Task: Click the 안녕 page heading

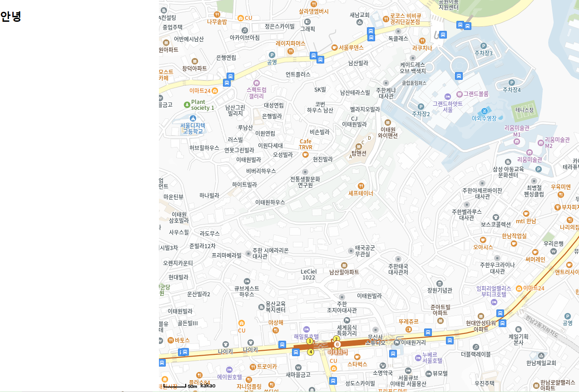Action: 11,16
